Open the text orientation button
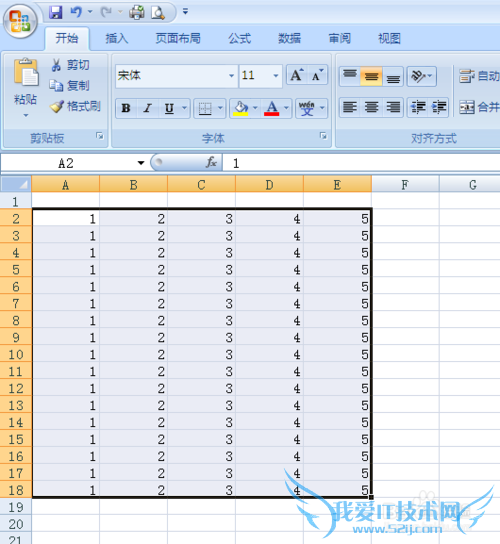The image size is (500, 544). coord(421,76)
